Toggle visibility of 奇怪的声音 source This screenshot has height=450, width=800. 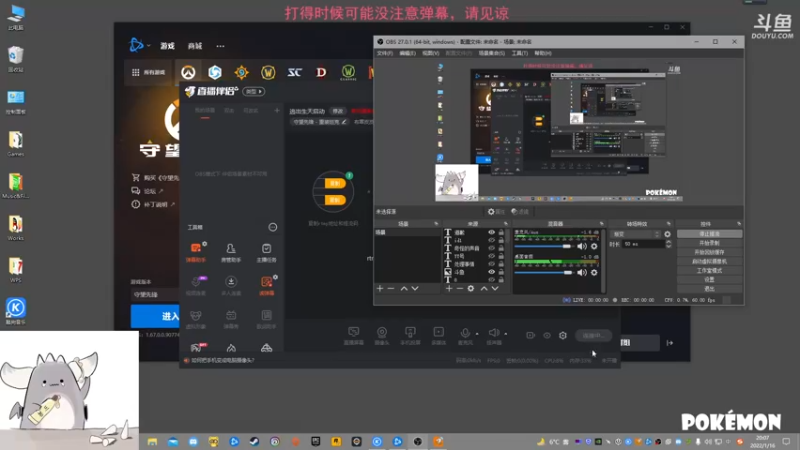click(491, 248)
